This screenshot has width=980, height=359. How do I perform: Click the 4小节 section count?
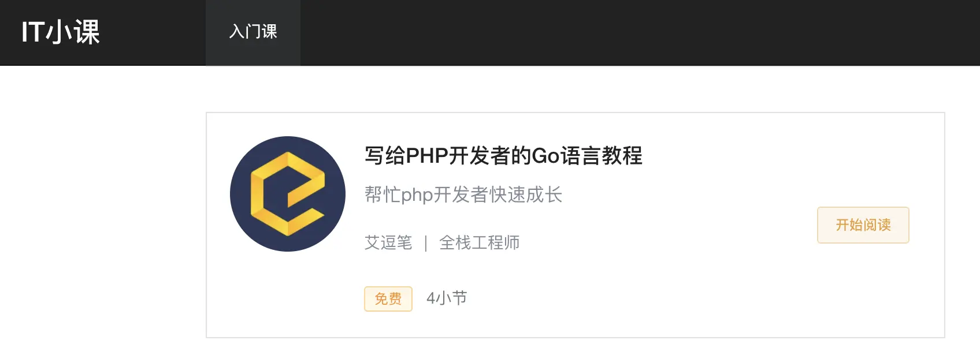point(447,298)
